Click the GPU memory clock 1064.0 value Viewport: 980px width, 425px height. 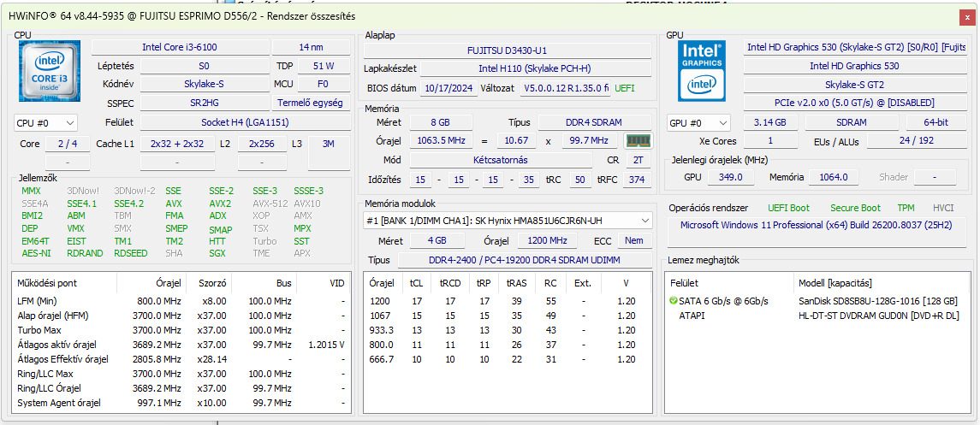click(x=833, y=177)
